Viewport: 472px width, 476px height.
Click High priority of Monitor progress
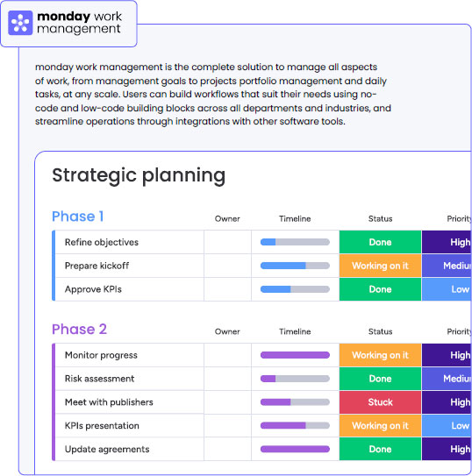point(447,355)
